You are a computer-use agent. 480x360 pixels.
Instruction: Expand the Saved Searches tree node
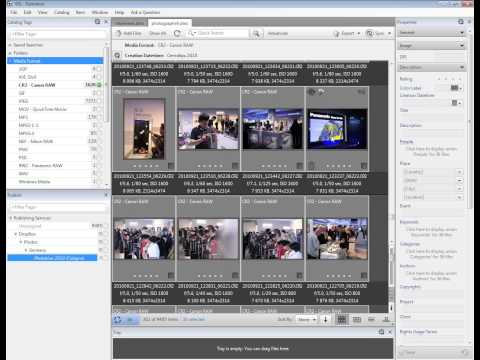click(10, 45)
